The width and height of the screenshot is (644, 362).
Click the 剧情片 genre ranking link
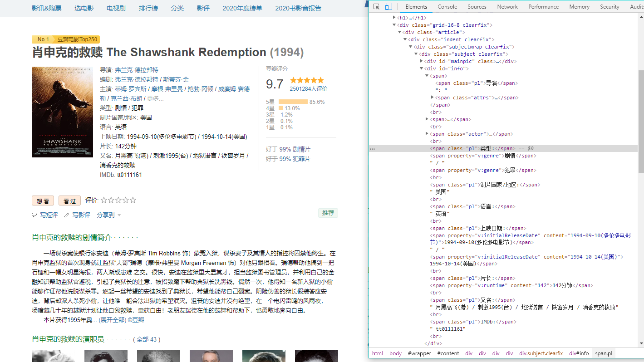click(x=302, y=149)
